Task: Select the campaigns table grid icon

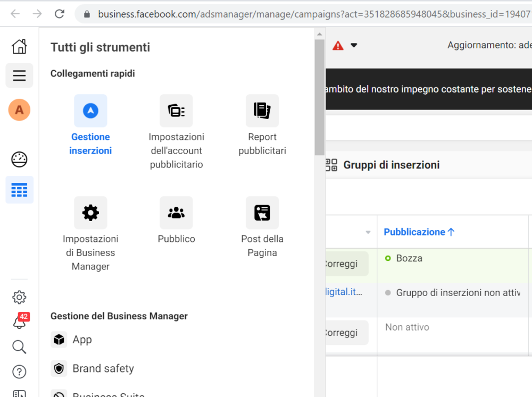Action: click(19, 190)
